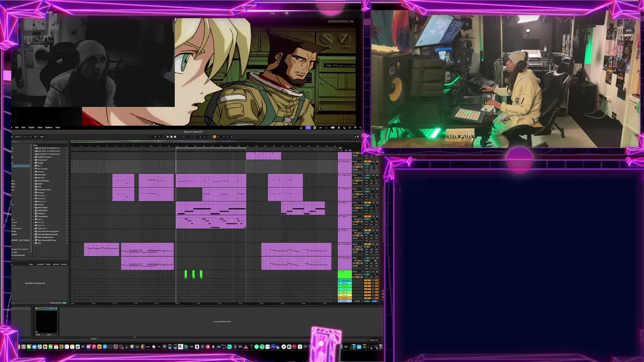Open the File menu in Ableton
This screenshot has width=644, height=362.
[17, 128]
